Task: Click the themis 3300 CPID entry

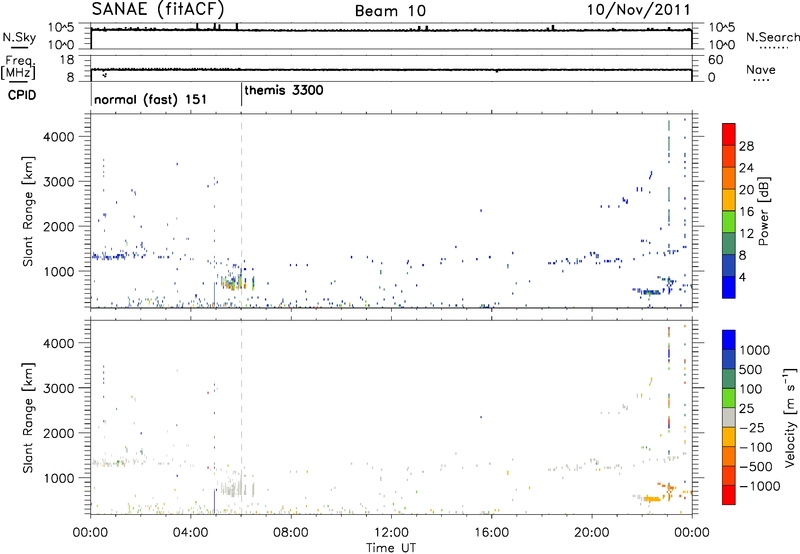Action: point(284,90)
